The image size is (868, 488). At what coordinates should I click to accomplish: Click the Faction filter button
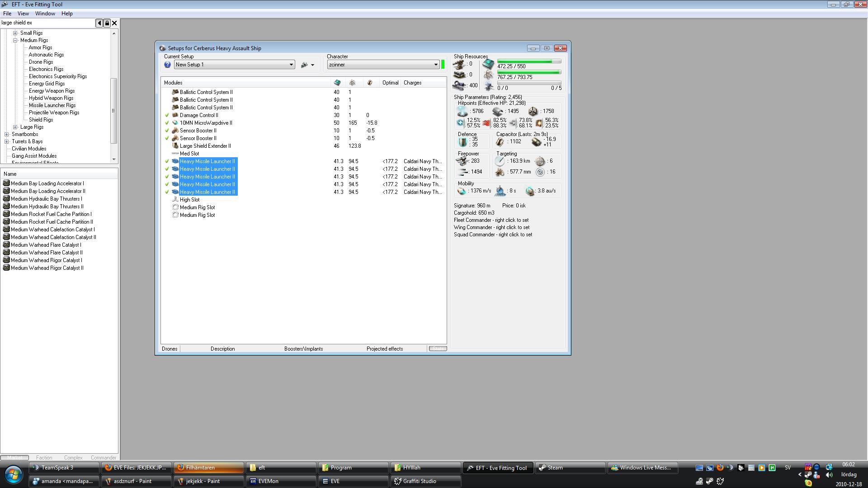click(44, 458)
